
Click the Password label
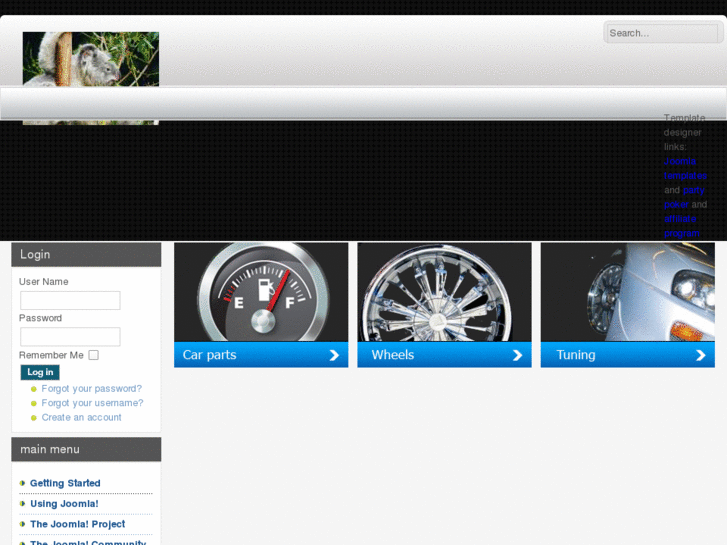coord(40,318)
